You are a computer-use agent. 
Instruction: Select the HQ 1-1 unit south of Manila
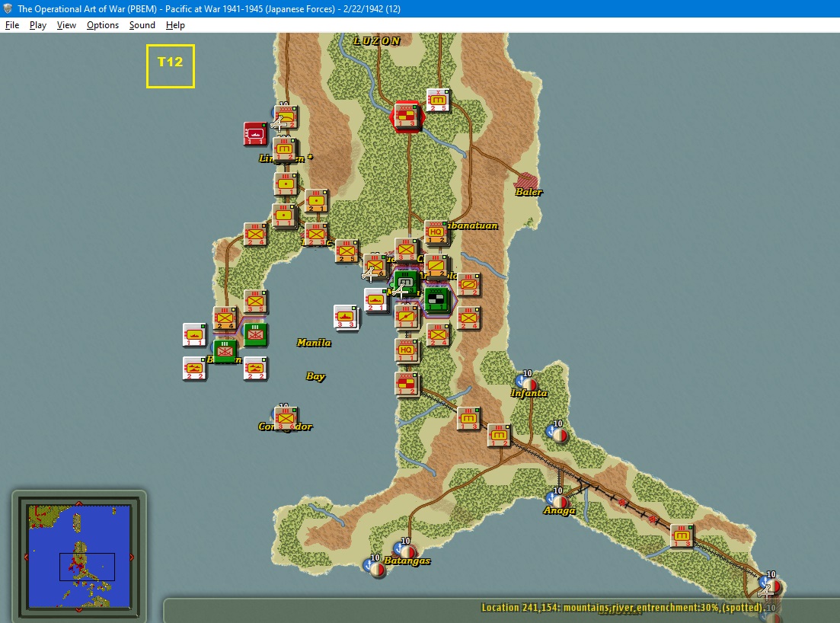coord(406,350)
